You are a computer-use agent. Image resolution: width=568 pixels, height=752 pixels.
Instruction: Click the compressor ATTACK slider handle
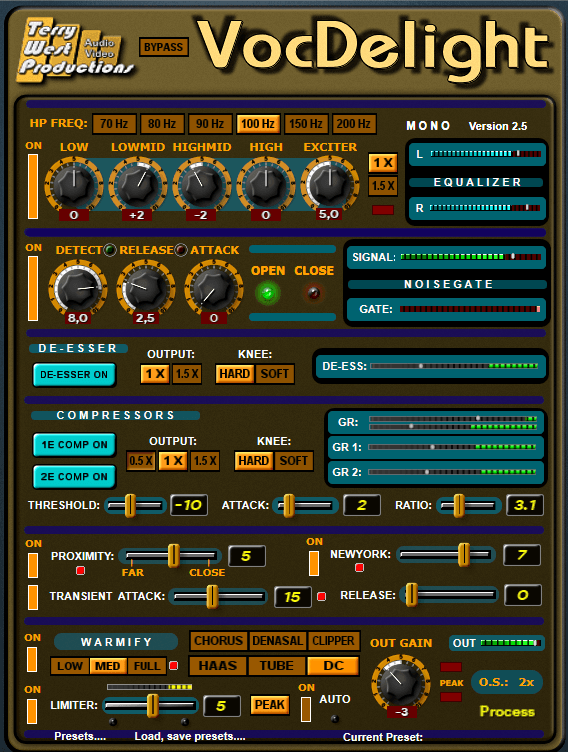pos(289,505)
